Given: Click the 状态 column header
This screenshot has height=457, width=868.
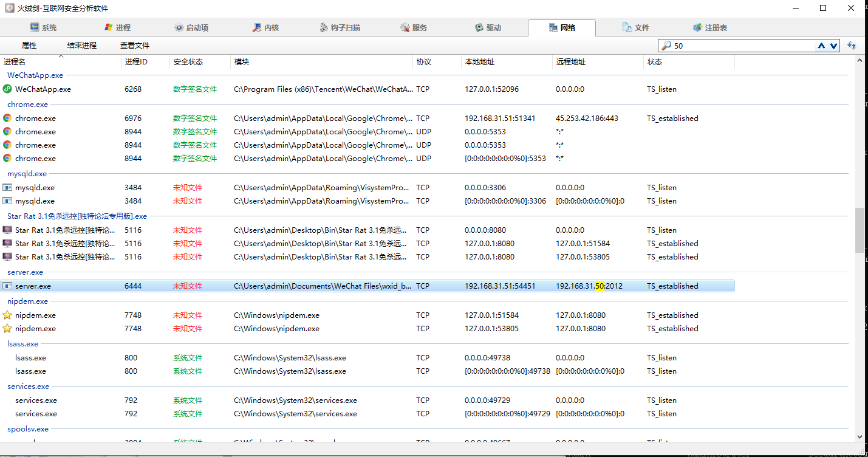Looking at the screenshot, I should pos(689,62).
